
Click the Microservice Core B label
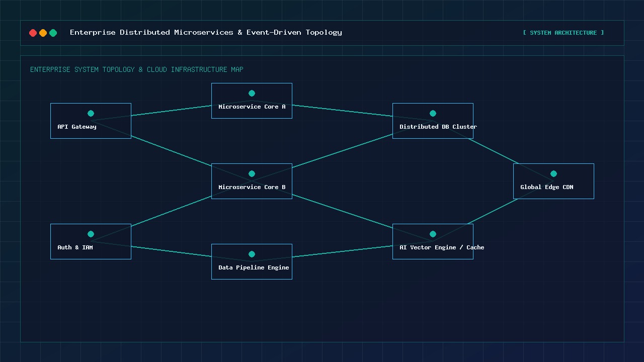[252, 187]
